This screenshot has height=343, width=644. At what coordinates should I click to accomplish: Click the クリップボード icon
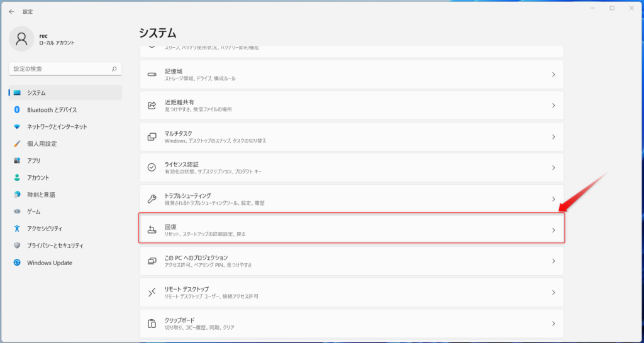point(152,324)
